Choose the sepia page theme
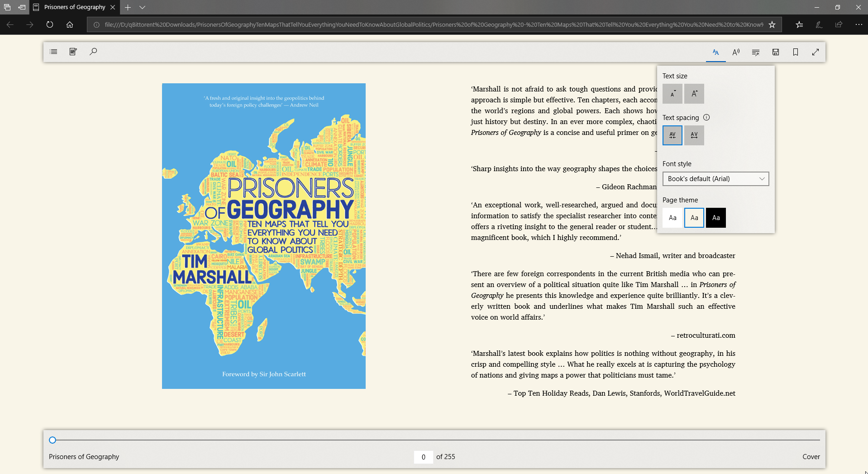 (x=694, y=218)
